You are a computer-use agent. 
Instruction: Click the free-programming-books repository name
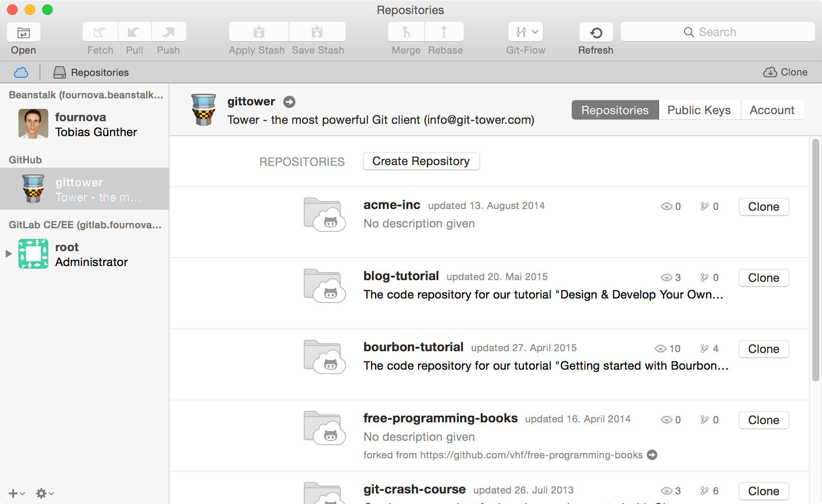440,418
